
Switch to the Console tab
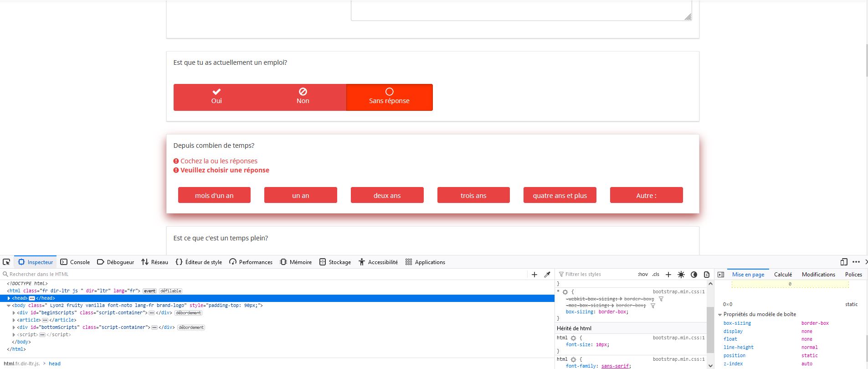click(x=75, y=262)
